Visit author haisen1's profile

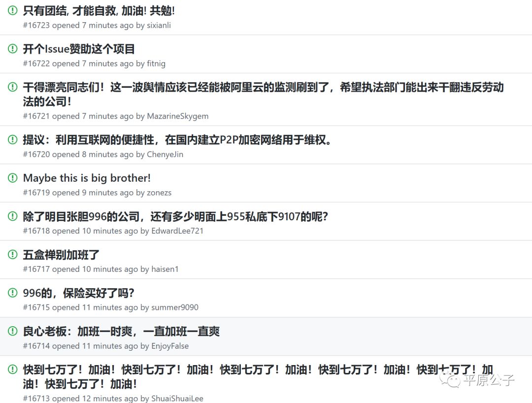click(x=165, y=269)
